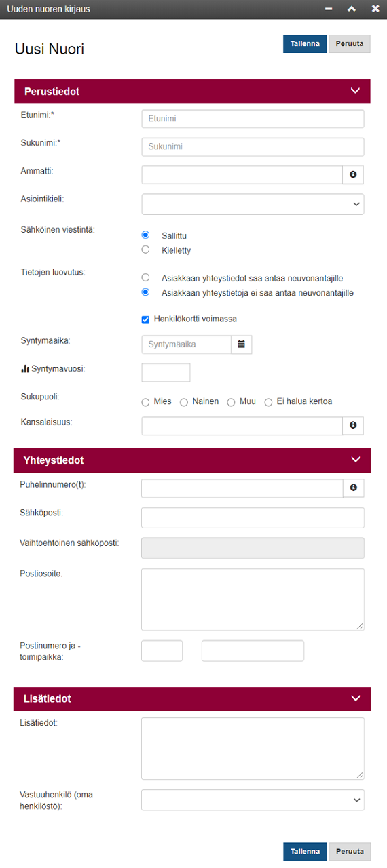
Task: Minimize the Uuden nuoren kirjaus window
Action: click(329, 9)
